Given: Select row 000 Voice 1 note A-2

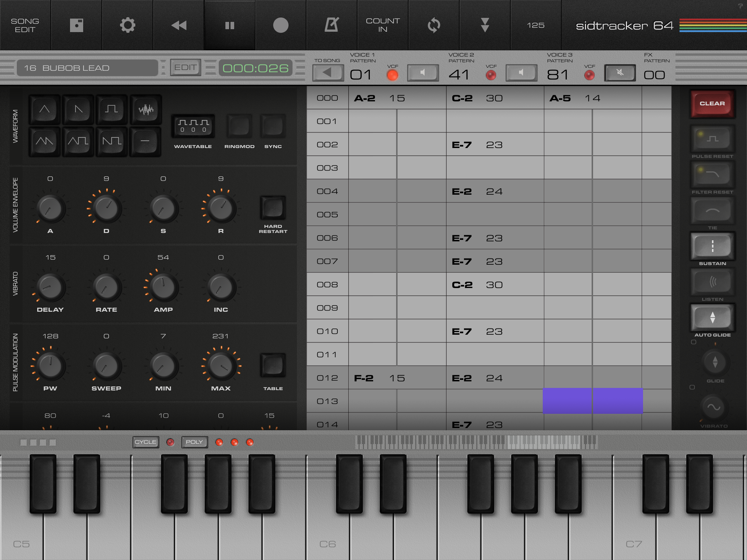Looking at the screenshot, I should (365, 98).
